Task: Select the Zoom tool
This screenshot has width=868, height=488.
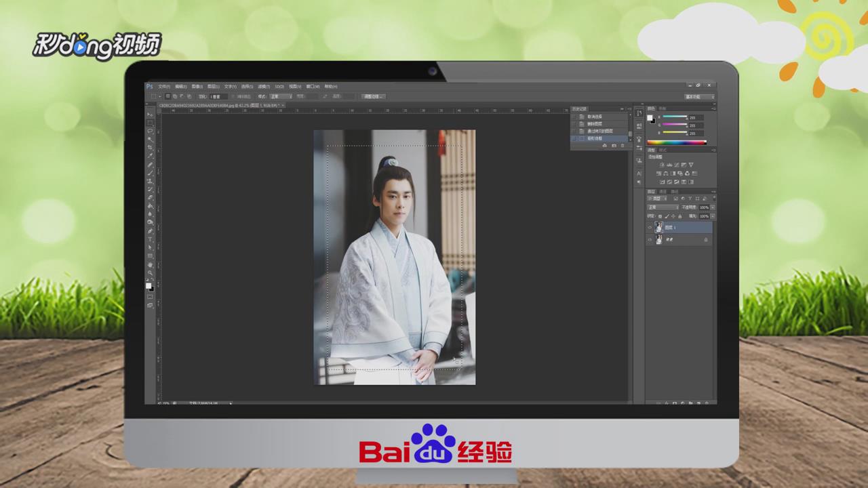Action: 150,272
